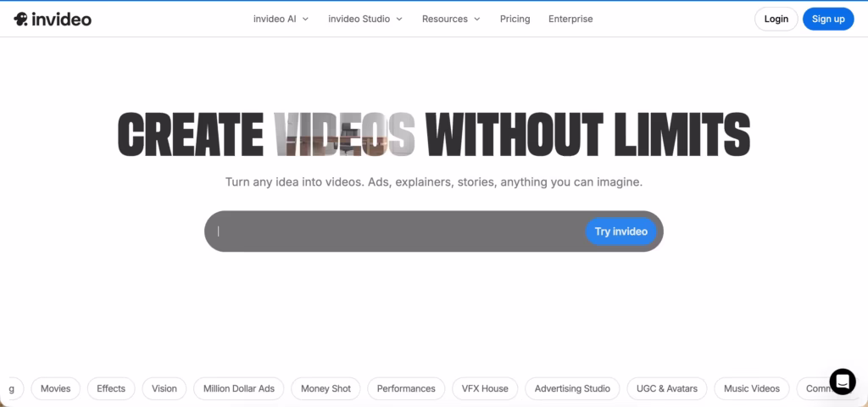
Task: Select the Advertising Studio chip
Action: (572, 388)
